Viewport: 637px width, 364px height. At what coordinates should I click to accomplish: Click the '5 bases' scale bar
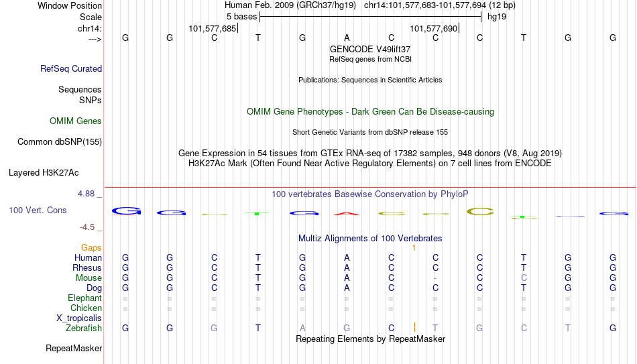pyautogui.click(x=370, y=17)
